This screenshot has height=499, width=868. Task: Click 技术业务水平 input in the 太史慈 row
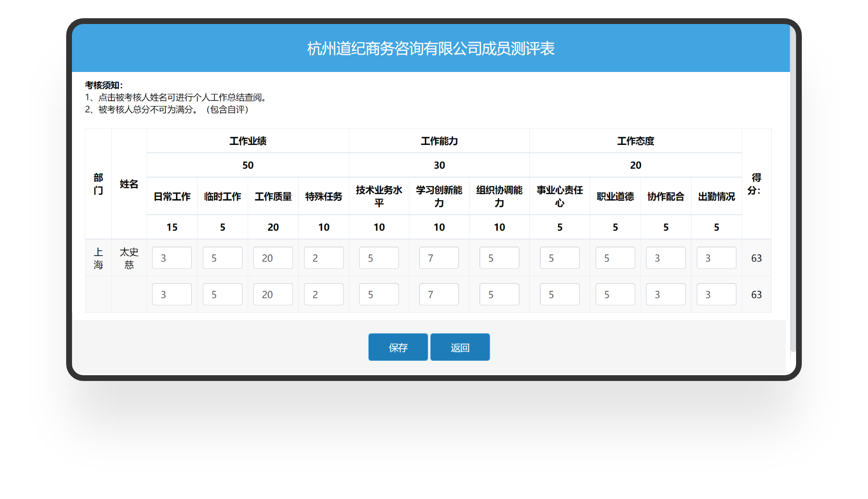[x=379, y=258]
